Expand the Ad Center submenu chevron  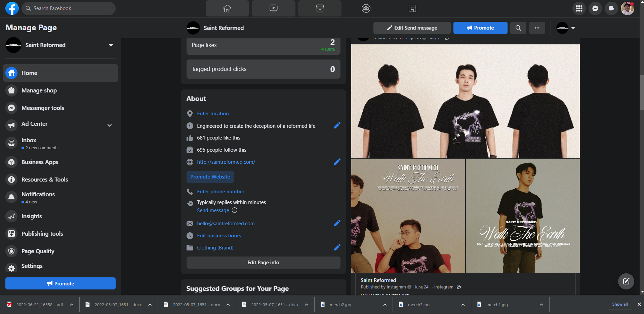(110, 125)
